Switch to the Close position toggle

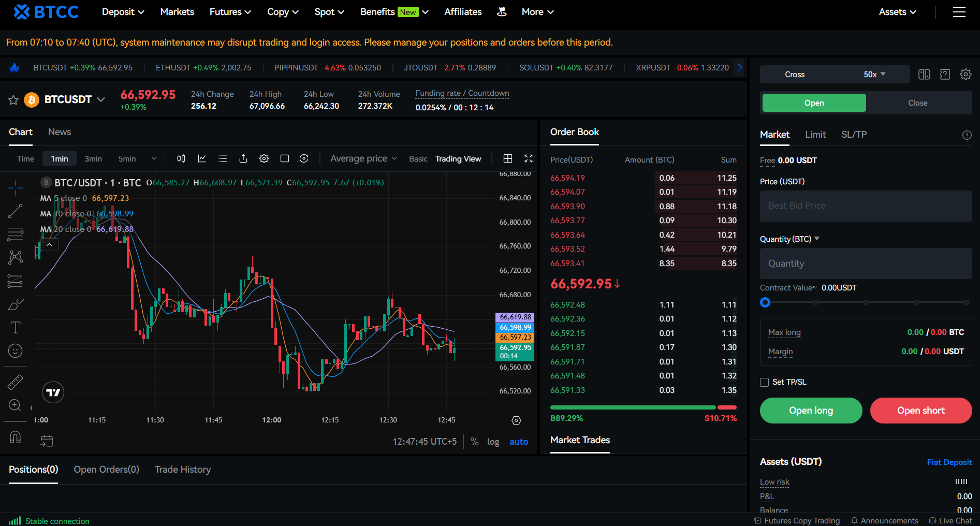(x=918, y=103)
